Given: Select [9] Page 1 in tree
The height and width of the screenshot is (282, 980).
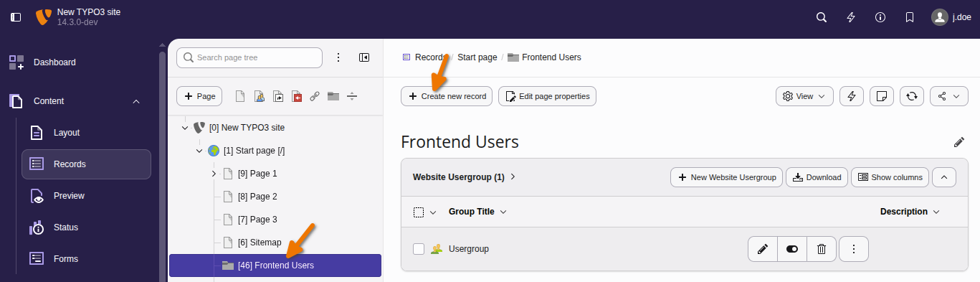Looking at the screenshot, I should point(257,174).
